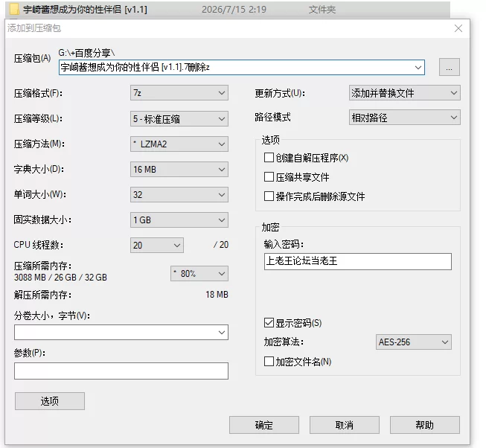Open the 压缩格式 7z dropdown
Image resolution: width=486 pixels, height=448 pixels.
click(x=179, y=92)
